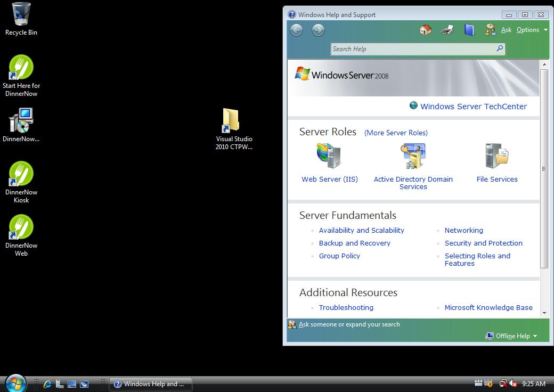The width and height of the screenshot is (554, 392).
Task: Open Backup and Recovery topic
Action: point(355,243)
